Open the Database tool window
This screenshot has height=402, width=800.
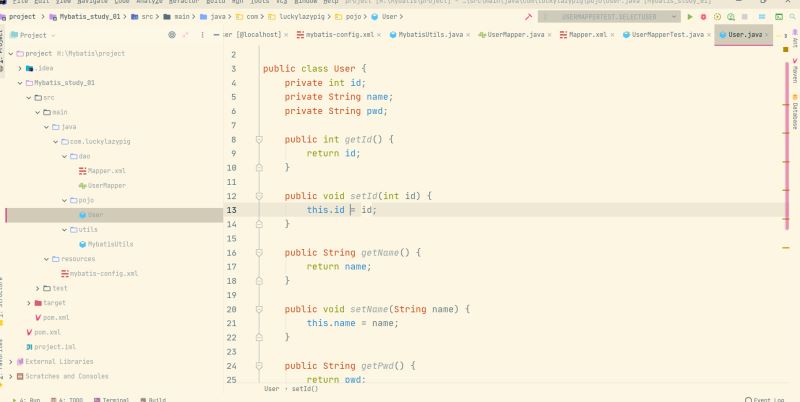coord(795,112)
